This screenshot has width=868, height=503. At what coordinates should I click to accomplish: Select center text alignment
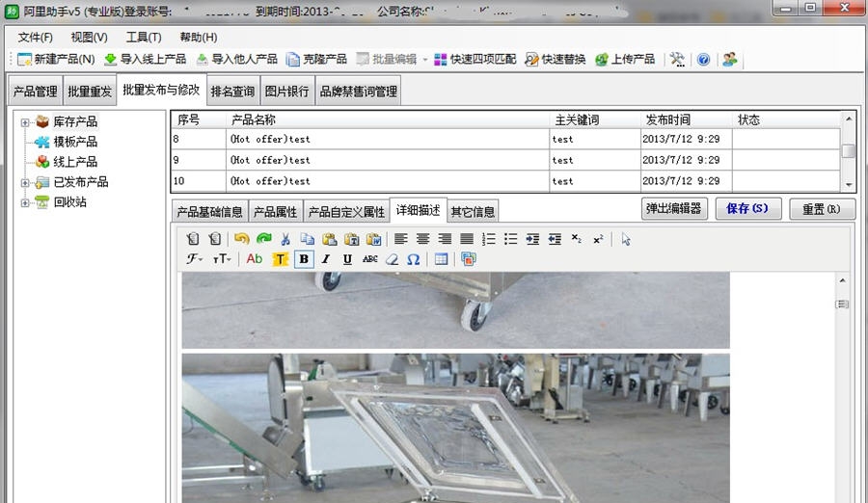(422, 239)
